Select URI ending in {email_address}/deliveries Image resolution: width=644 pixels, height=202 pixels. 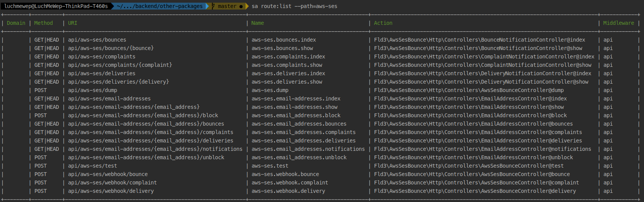click(151, 141)
